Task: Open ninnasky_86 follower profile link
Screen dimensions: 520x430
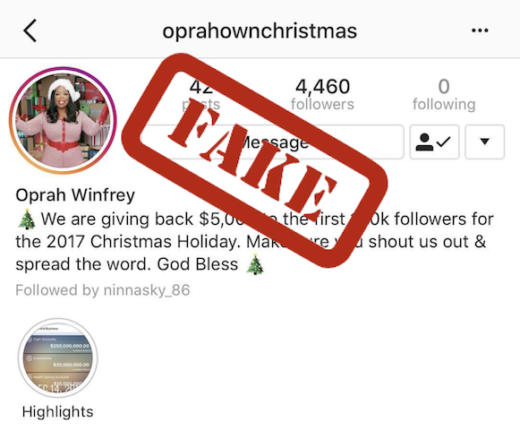Action: pos(147,290)
